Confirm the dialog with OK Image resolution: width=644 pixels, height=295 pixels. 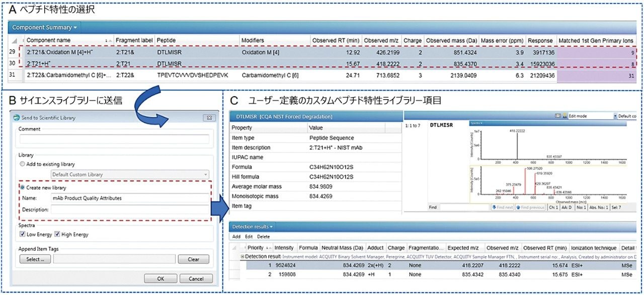(160, 278)
